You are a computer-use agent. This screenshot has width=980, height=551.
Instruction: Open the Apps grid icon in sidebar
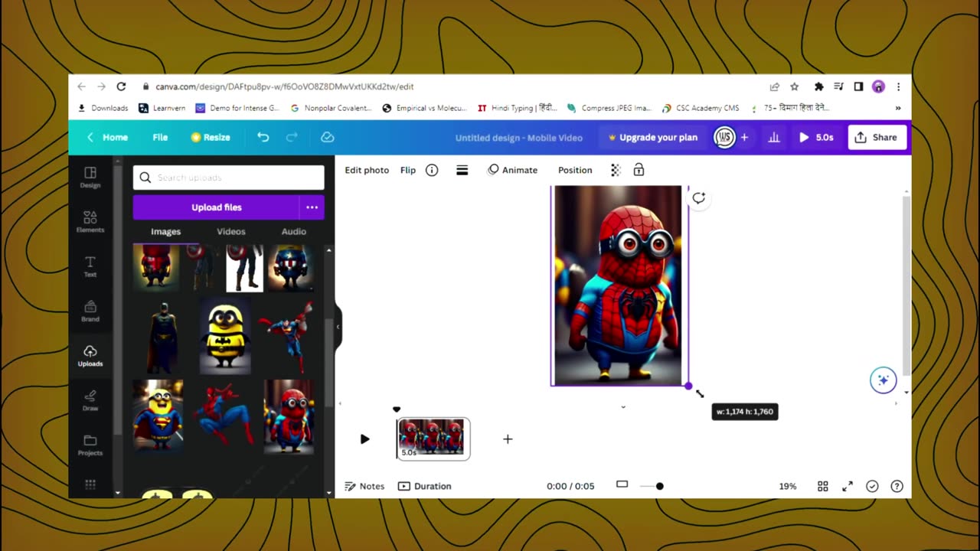(x=90, y=484)
